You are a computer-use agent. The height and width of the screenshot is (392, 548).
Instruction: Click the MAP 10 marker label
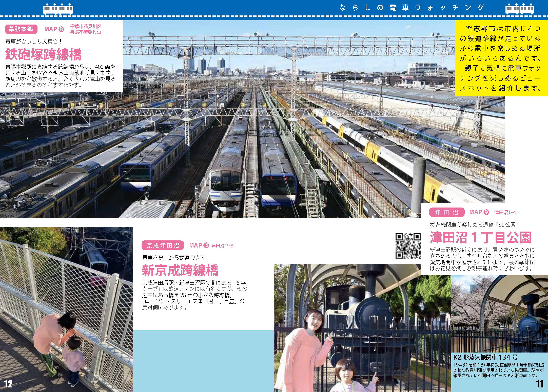click(x=199, y=245)
